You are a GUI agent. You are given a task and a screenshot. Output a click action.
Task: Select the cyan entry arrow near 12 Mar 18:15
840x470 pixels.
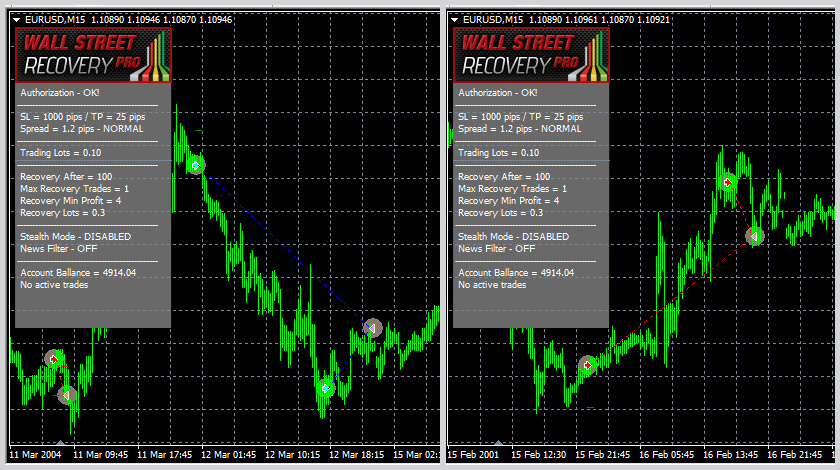[325, 388]
